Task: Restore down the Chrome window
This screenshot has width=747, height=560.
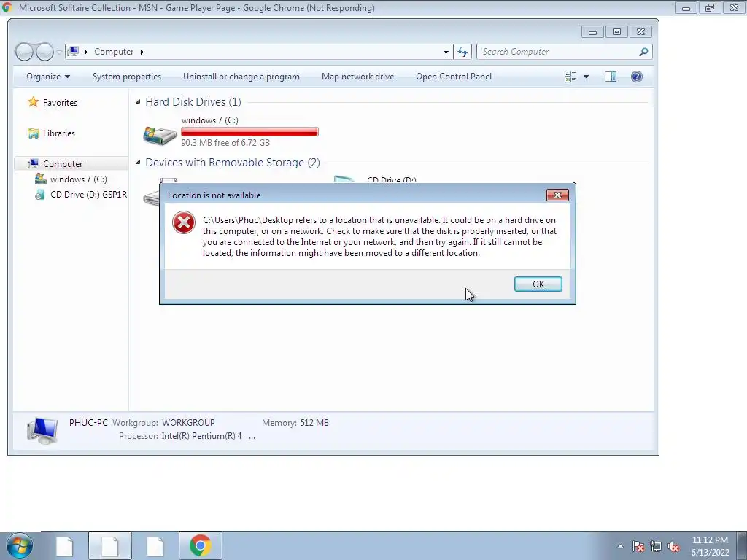Action: 710,7
